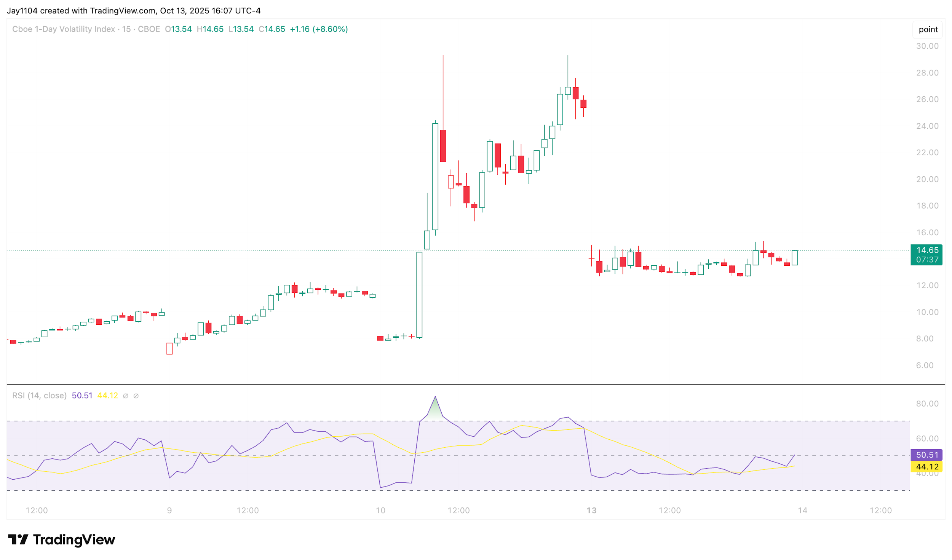Click the 'point' scale button
The height and width of the screenshot is (560, 952).
coord(928,29)
